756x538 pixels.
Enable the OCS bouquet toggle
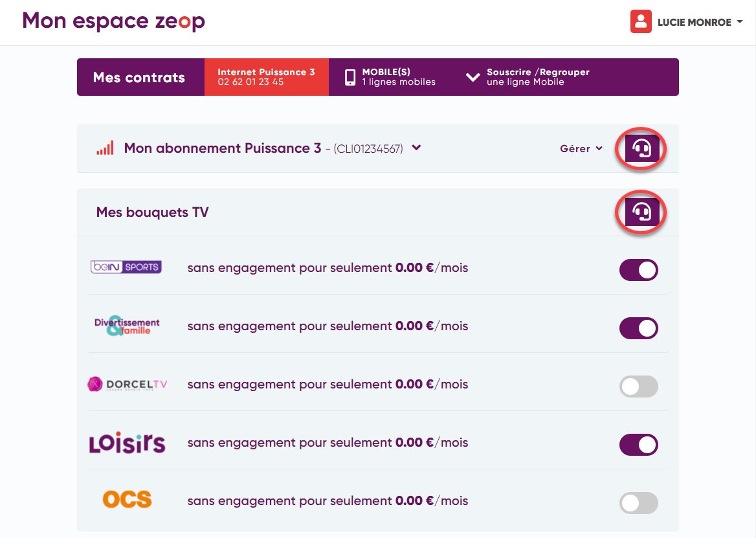pos(639,503)
